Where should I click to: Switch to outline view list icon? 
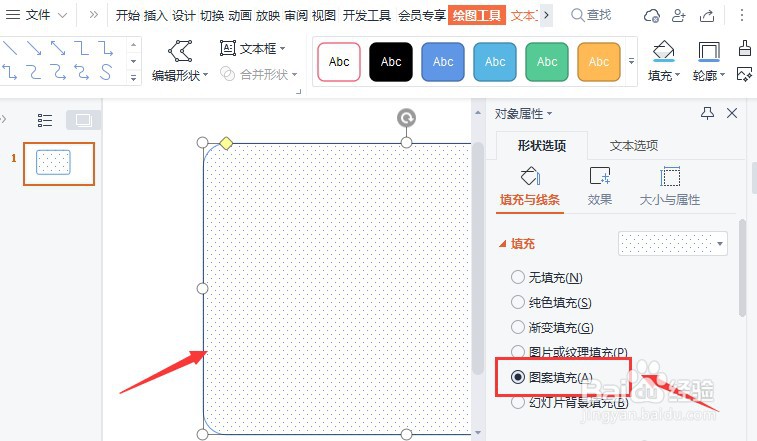pyautogui.click(x=45, y=120)
